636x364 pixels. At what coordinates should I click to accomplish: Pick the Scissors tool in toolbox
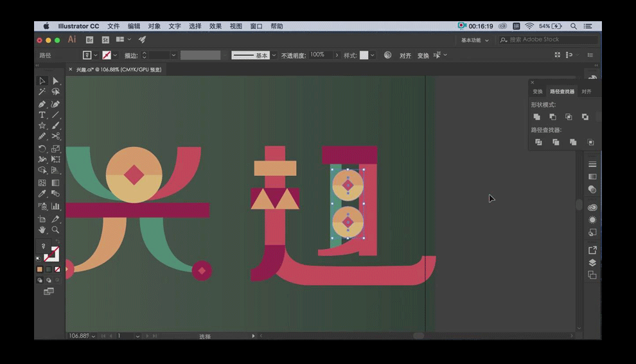pos(56,137)
